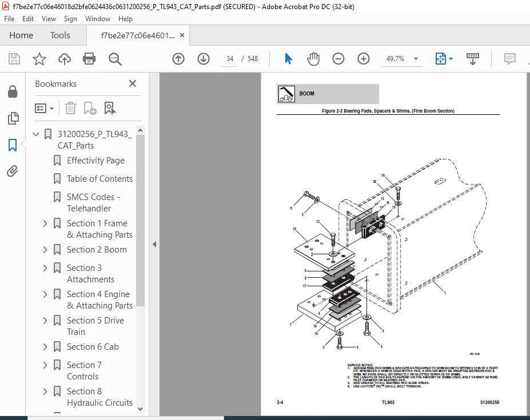Open fit page options dropdown arrow

click(451, 59)
